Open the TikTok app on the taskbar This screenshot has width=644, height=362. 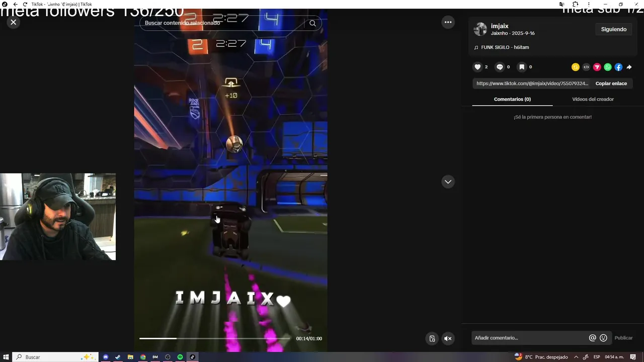[192, 357]
